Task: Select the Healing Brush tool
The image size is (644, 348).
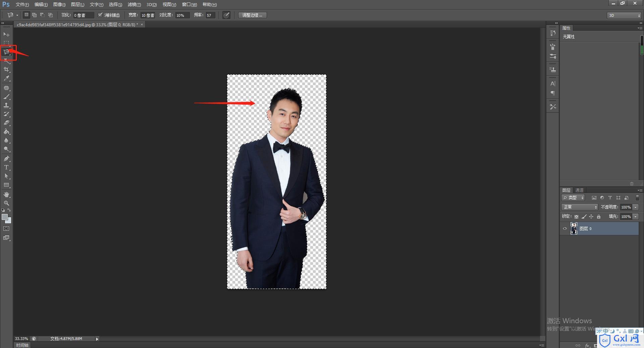Action: (6, 88)
